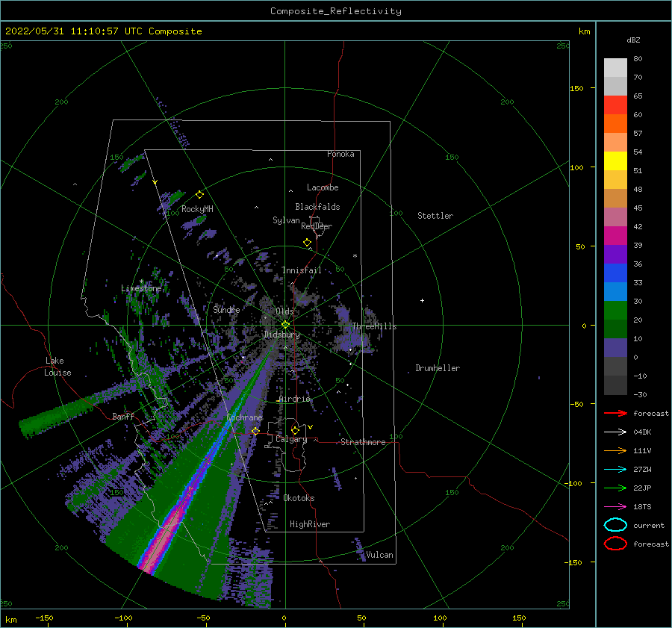Select the purple swatch between 39 and 36

click(615, 254)
